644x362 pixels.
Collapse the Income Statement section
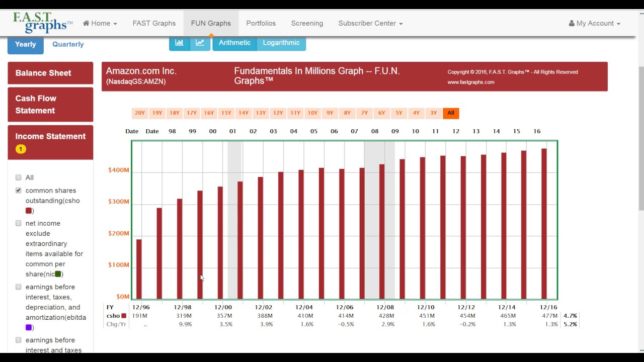tap(50, 142)
